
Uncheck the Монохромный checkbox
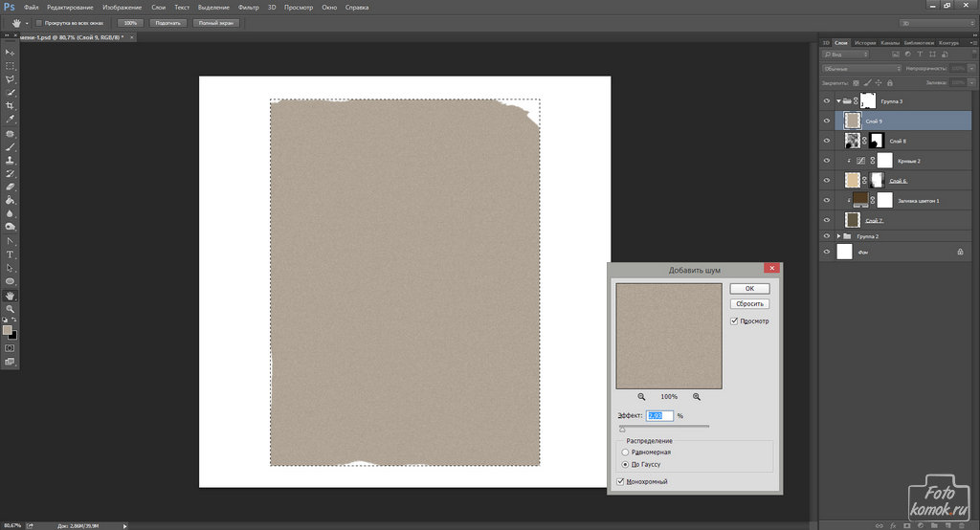click(x=621, y=481)
